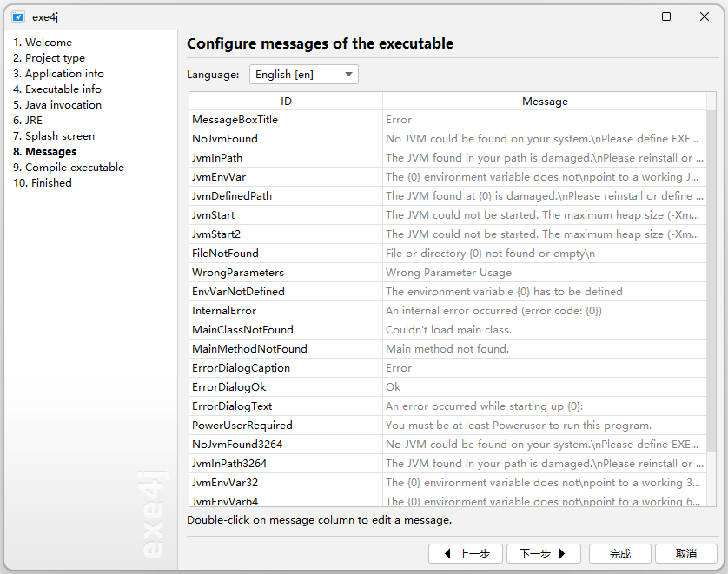Select the JvmEnvVar32 ID cell

286,483
